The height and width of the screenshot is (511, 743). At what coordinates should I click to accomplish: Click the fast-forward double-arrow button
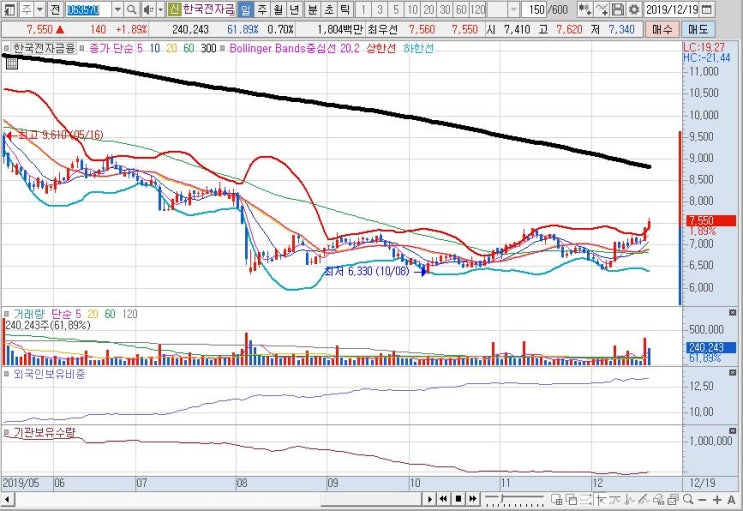click(473, 499)
